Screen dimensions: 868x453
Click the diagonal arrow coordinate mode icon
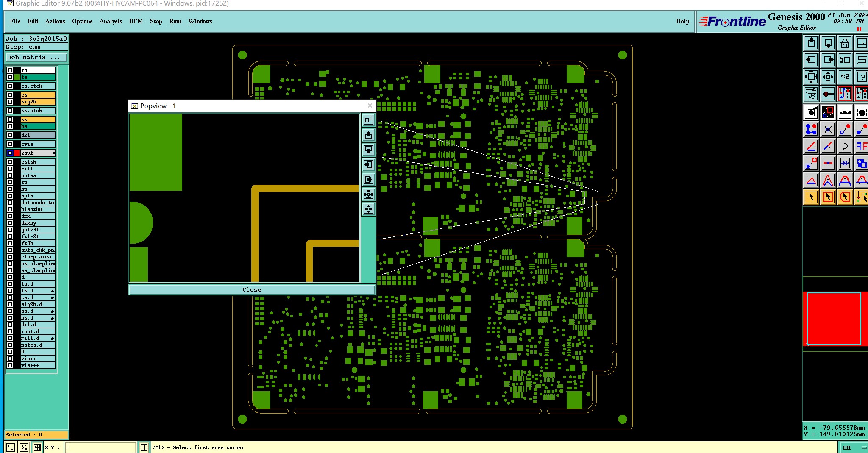(11, 447)
